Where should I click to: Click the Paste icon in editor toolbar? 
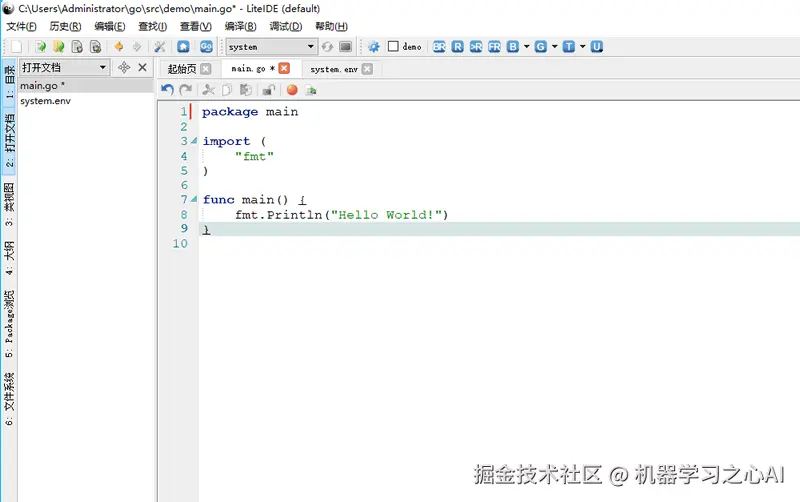pos(245,90)
